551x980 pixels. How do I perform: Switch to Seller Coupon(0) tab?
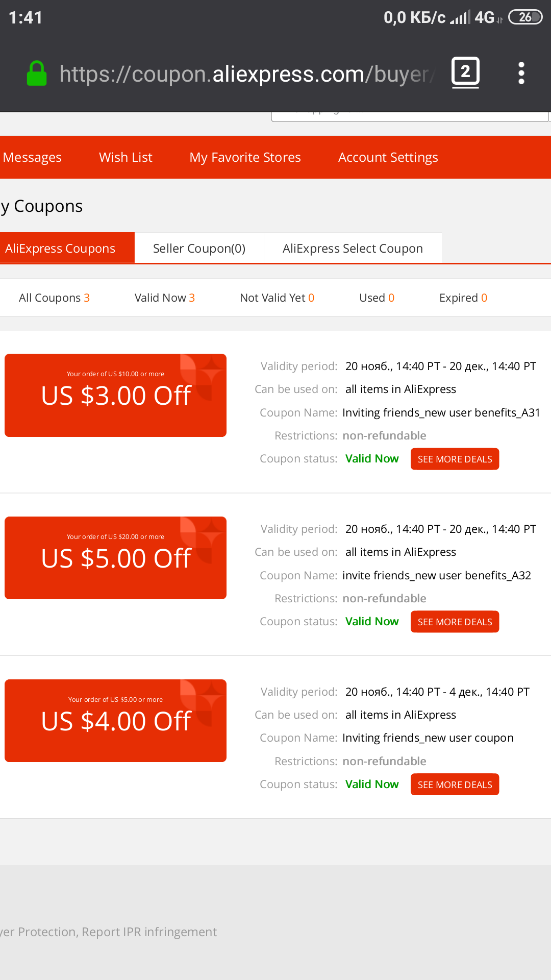tap(199, 248)
